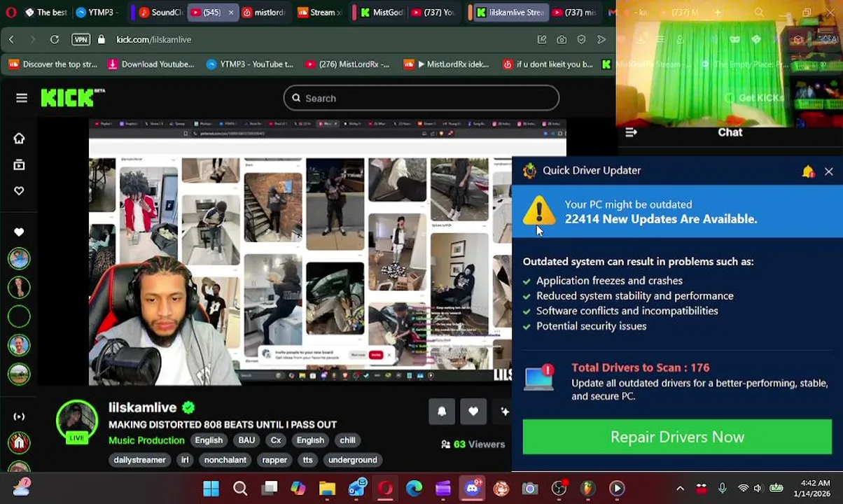Viewport: 843px width, 504px height.
Task: Follow lilskamlive with the heart button
Action: click(473, 412)
